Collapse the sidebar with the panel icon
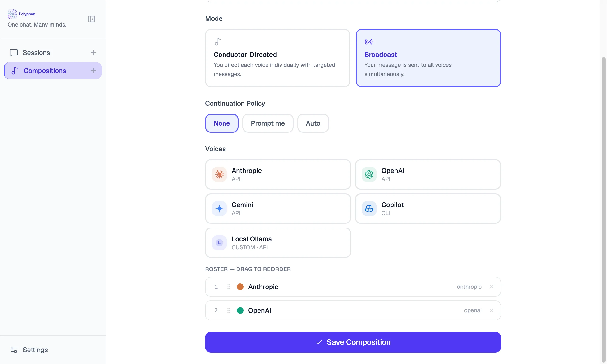The image size is (607, 364). (91, 19)
